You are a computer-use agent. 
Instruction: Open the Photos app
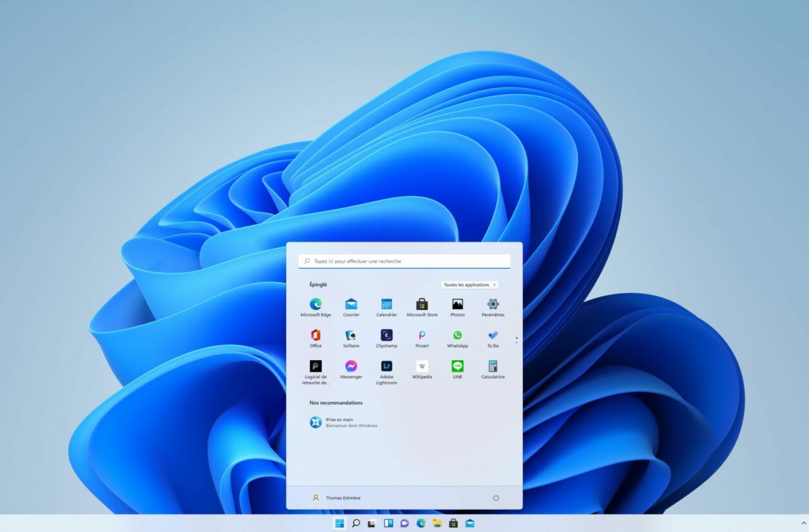[457, 307]
